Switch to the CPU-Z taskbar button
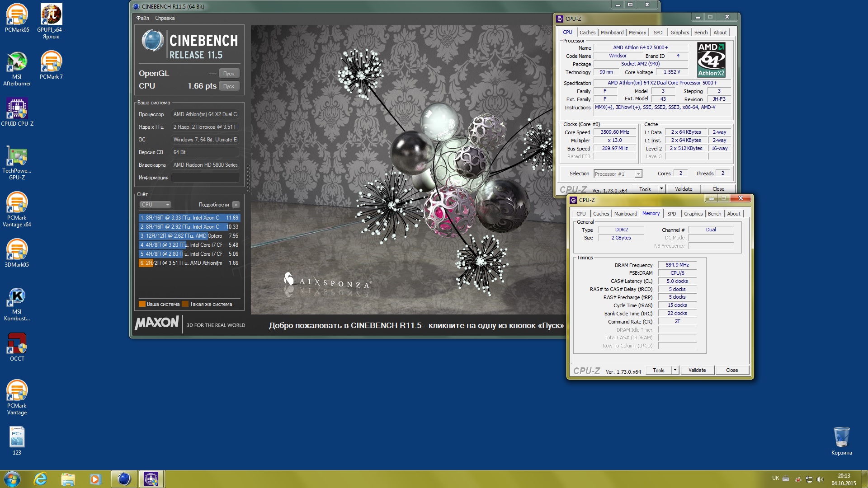Viewport: 868px width, 488px height. click(x=151, y=479)
